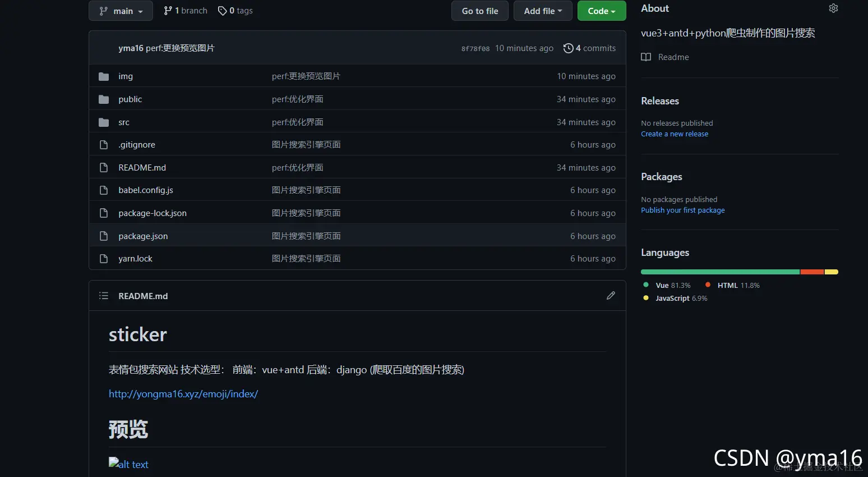Open the package.json file
This screenshot has width=868, height=477.
pyautogui.click(x=143, y=236)
